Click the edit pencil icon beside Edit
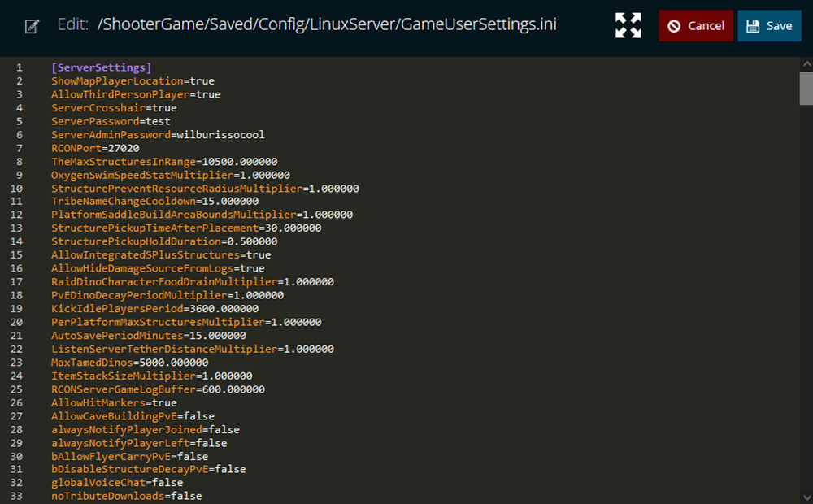The width and height of the screenshot is (813, 504). click(33, 26)
